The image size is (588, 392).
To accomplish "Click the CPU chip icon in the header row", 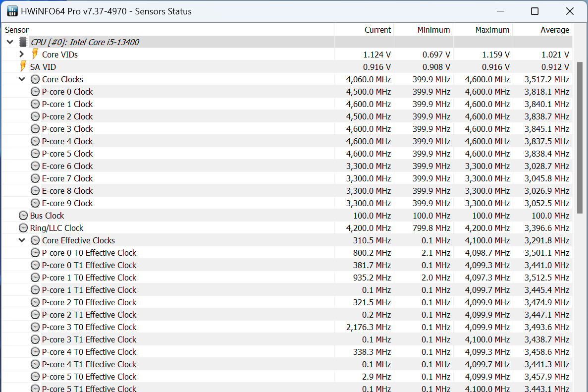I will [23, 42].
